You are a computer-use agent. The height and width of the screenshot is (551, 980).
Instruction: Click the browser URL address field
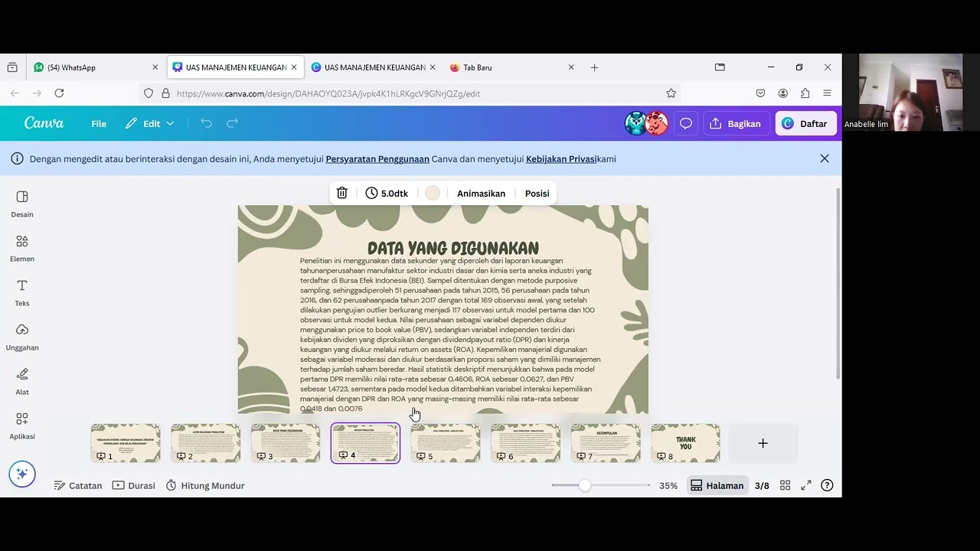click(x=406, y=93)
